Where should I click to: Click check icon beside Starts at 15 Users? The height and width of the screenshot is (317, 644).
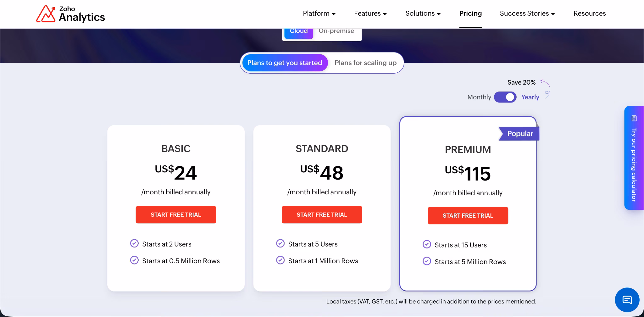click(427, 244)
